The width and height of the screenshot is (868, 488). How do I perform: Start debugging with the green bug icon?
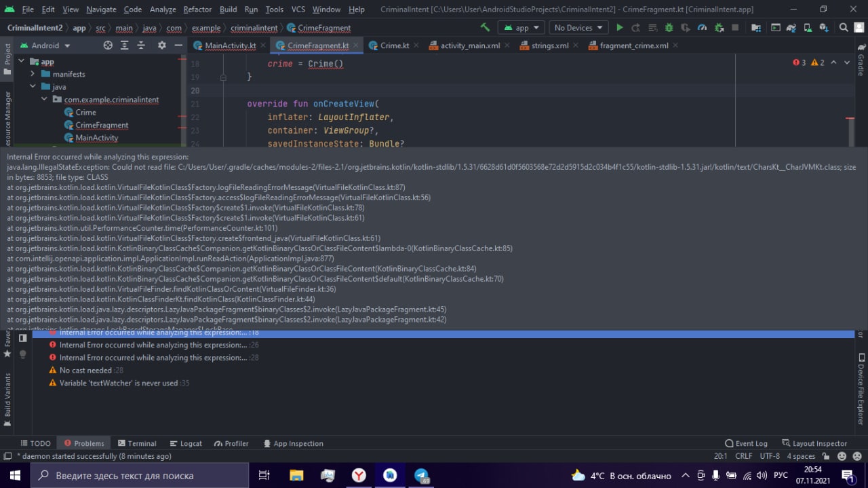[669, 28]
